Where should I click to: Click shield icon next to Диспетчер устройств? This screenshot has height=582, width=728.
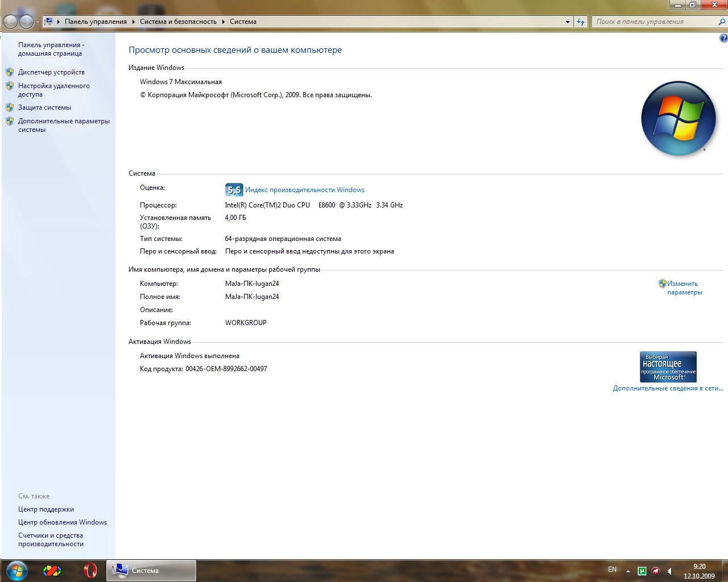click(10, 72)
